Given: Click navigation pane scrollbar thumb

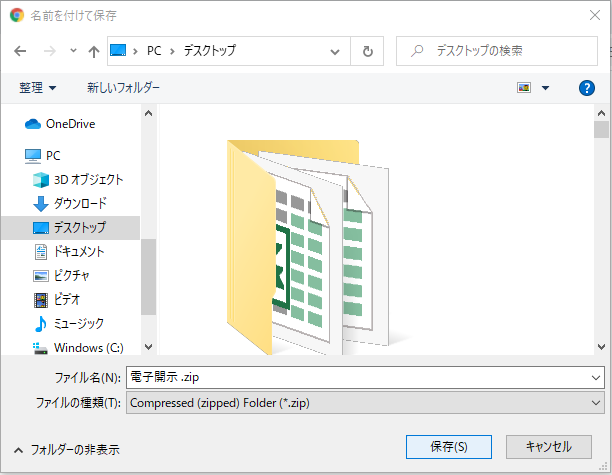Looking at the screenshot, I should [148, 277].
